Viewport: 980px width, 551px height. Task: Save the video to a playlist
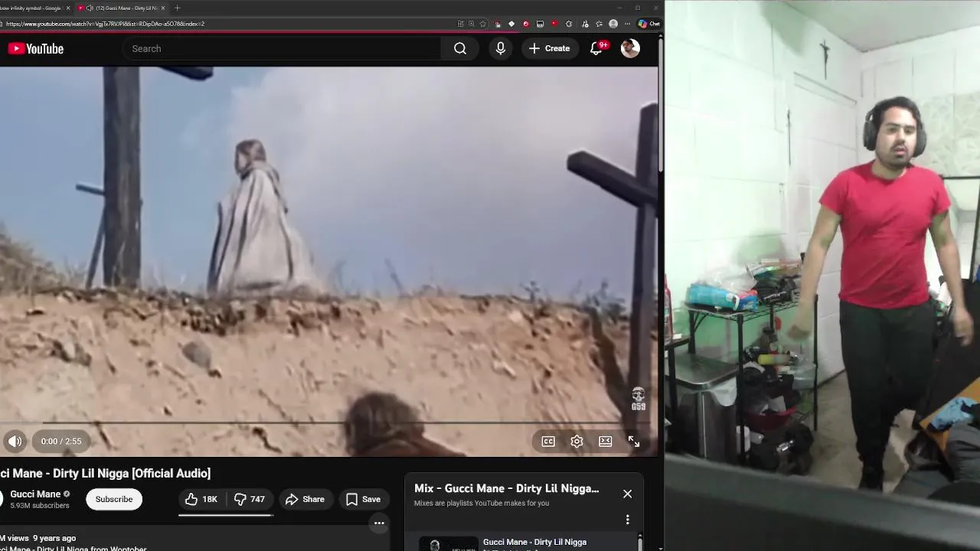tap(364, 499)
